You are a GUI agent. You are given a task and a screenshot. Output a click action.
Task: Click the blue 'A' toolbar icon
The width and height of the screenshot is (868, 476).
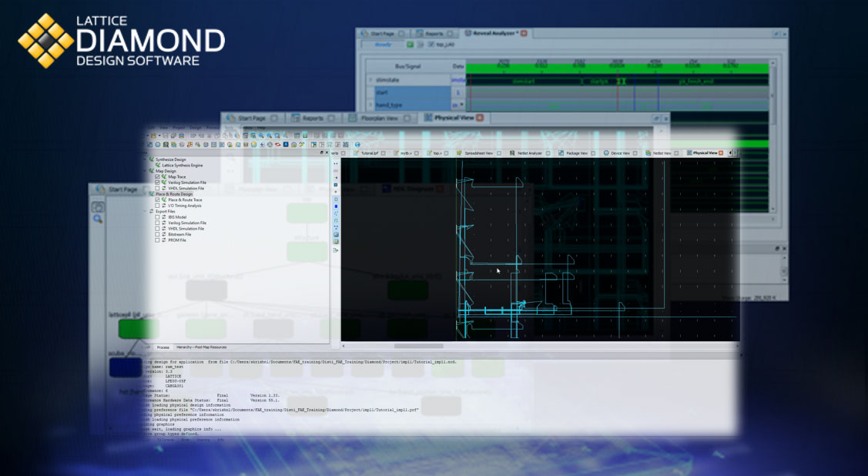286,145
